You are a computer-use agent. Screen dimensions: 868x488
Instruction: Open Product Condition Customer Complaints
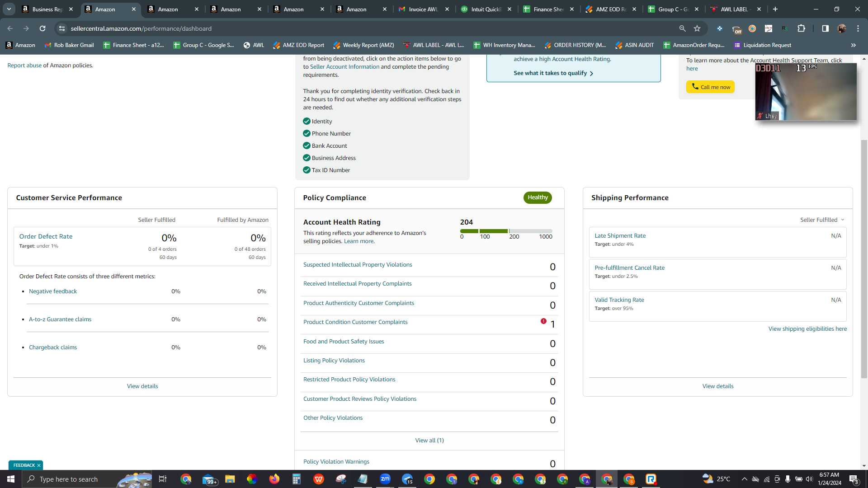click(x=355, y=322)
